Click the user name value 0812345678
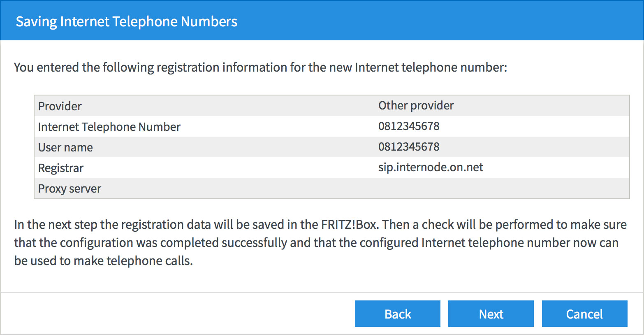644x335 pixels. point(409,147)
